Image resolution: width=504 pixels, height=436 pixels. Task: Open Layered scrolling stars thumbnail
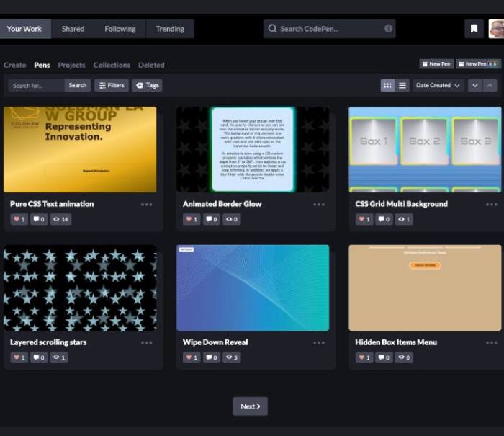coord(80,288)
